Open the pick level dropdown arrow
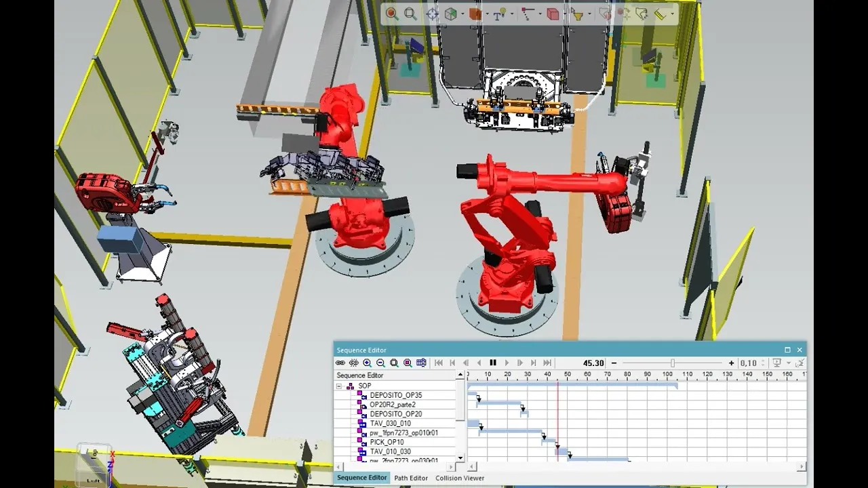Screen dimensions: 868x488 540,14
